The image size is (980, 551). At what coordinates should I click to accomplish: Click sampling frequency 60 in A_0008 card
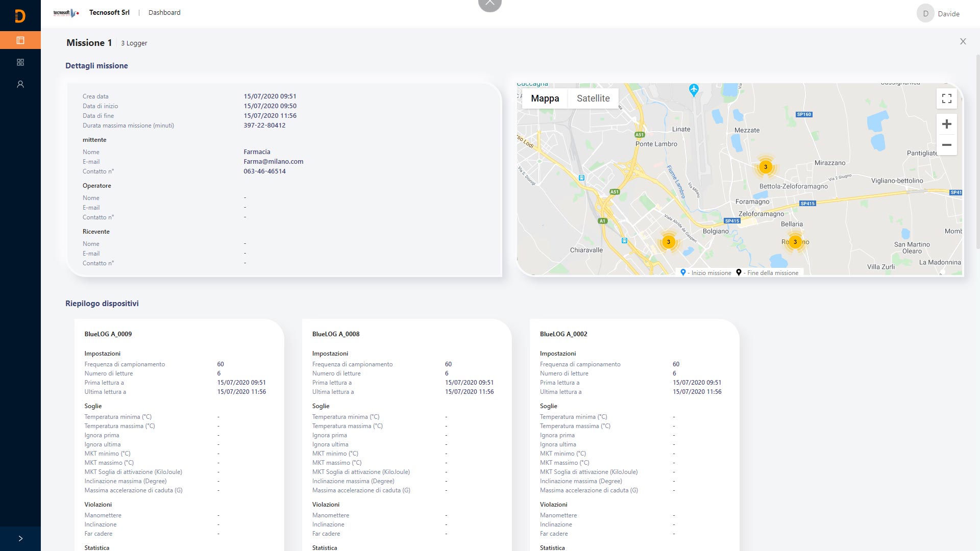click(x=448, y=364)
